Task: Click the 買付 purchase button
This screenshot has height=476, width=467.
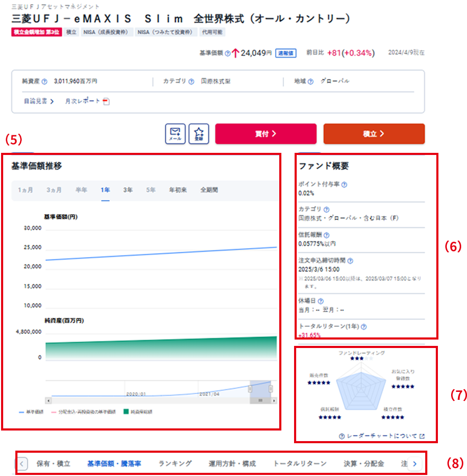Action: 265,134
